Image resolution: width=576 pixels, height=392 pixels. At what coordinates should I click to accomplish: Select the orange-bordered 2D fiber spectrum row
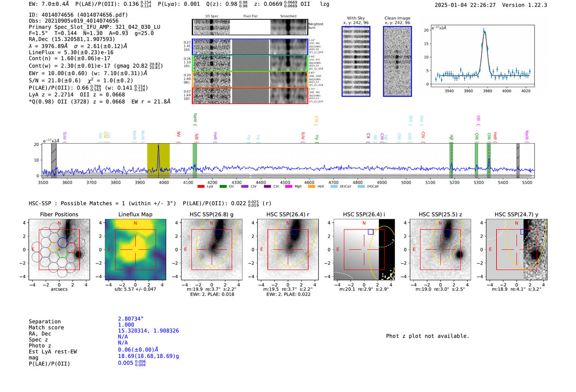250,79
